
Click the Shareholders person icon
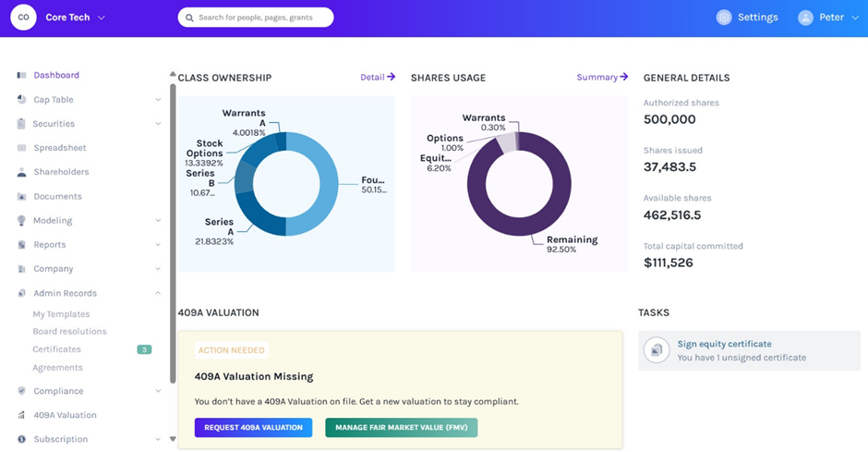click(x=21, y=172)
